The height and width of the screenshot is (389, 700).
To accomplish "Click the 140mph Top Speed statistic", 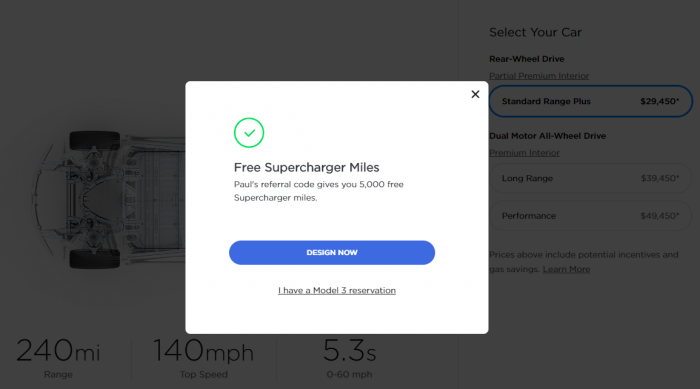I will pyautogui.click(x=204, y=358).
